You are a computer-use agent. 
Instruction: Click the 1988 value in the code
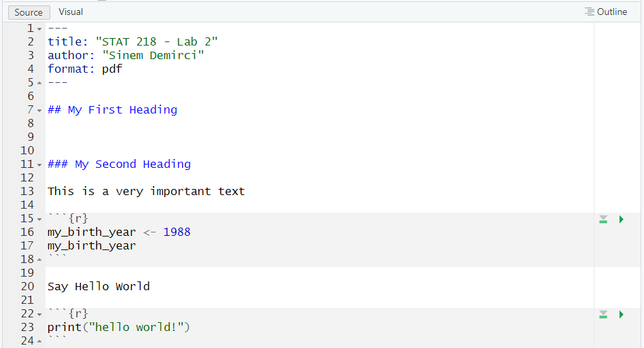177,232
